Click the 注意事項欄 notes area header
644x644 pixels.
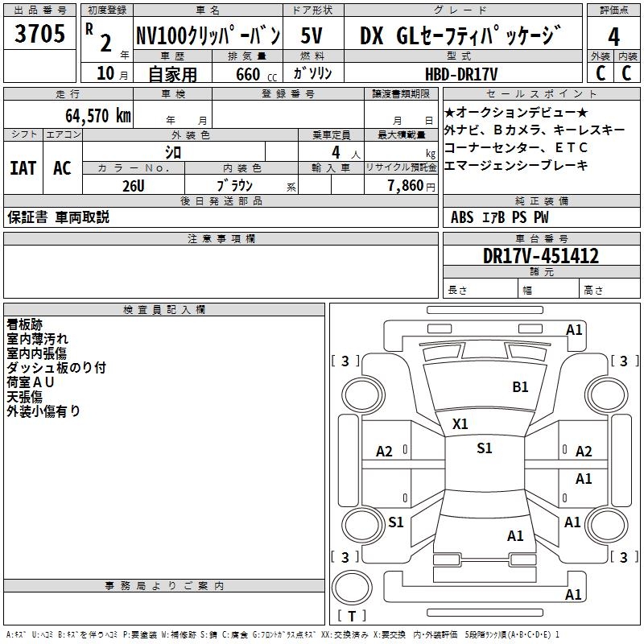221,239
